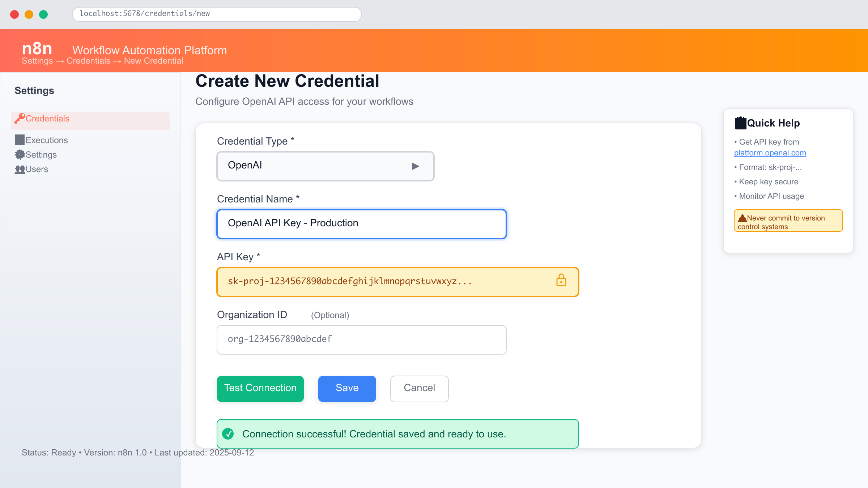The image size is (868, 488).
Task: Click the 'Format: sk-proj-...' help tip
Action: tap(768, 167)
